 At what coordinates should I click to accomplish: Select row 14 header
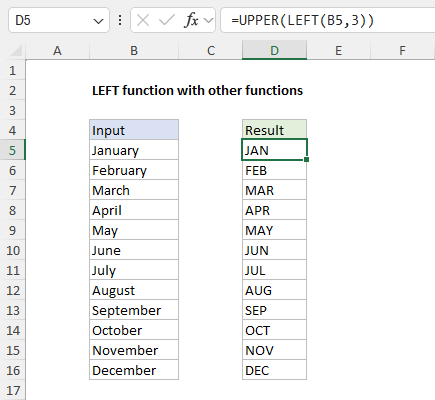click(13, 330)
